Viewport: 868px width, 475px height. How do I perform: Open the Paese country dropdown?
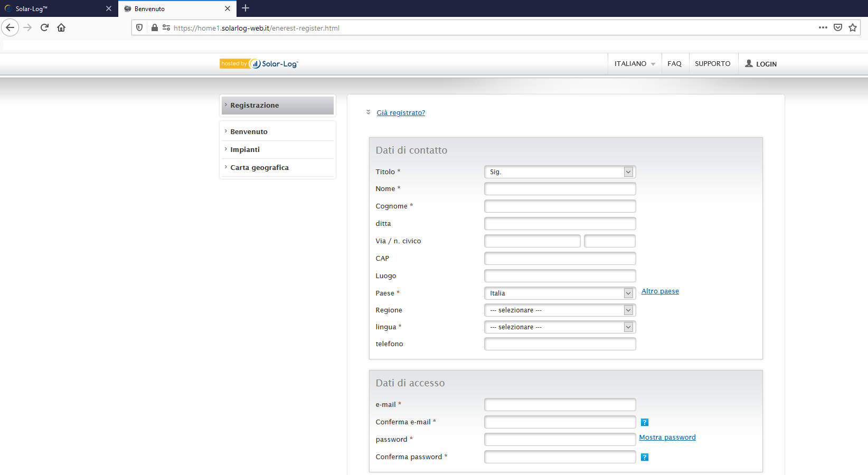pos(560,293)
